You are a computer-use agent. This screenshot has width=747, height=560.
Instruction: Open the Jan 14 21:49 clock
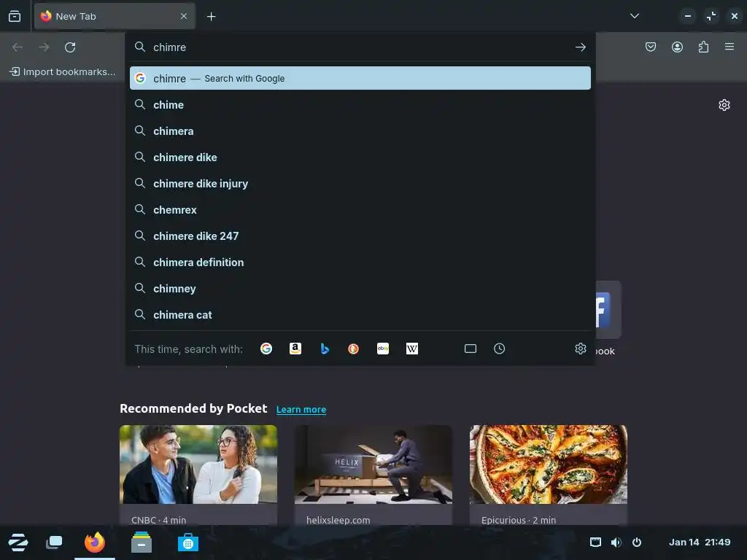click(x=700, y=542)
